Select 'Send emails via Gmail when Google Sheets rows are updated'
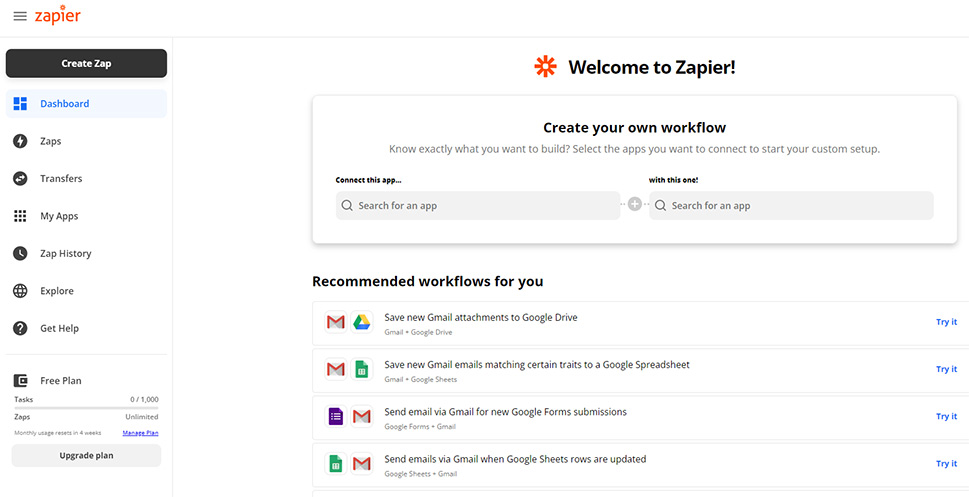 coord(515,459)
